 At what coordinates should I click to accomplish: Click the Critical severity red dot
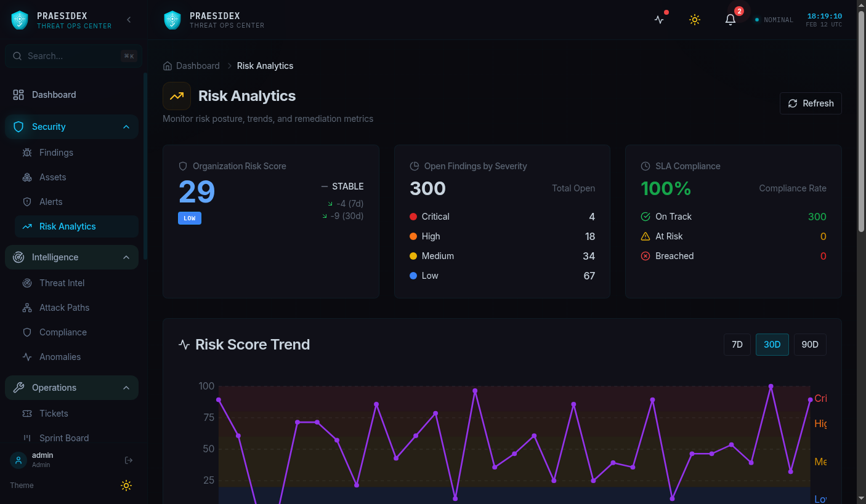412,217
